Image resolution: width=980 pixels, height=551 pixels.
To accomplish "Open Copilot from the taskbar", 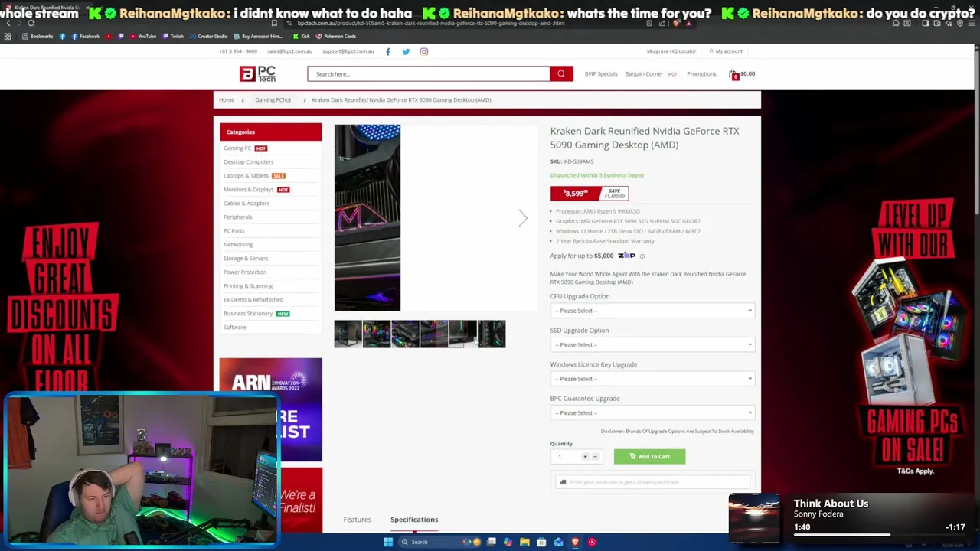I will click(x=508, y=542).
